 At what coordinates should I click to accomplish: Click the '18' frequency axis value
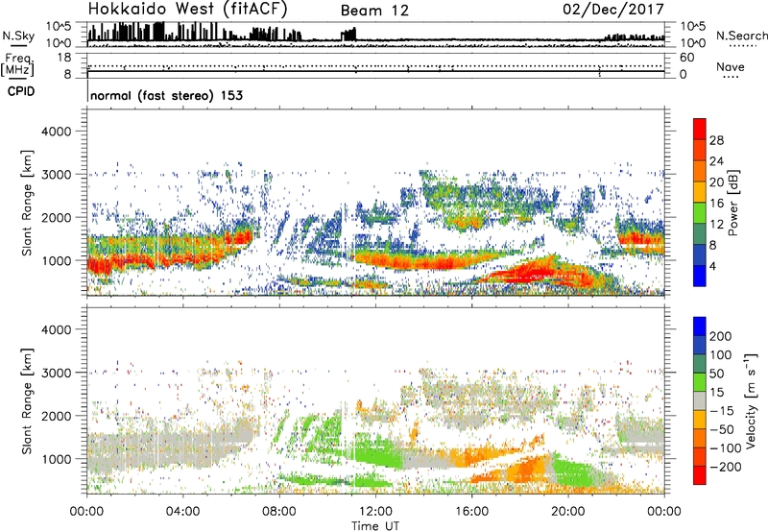click(x=64, y=58)
